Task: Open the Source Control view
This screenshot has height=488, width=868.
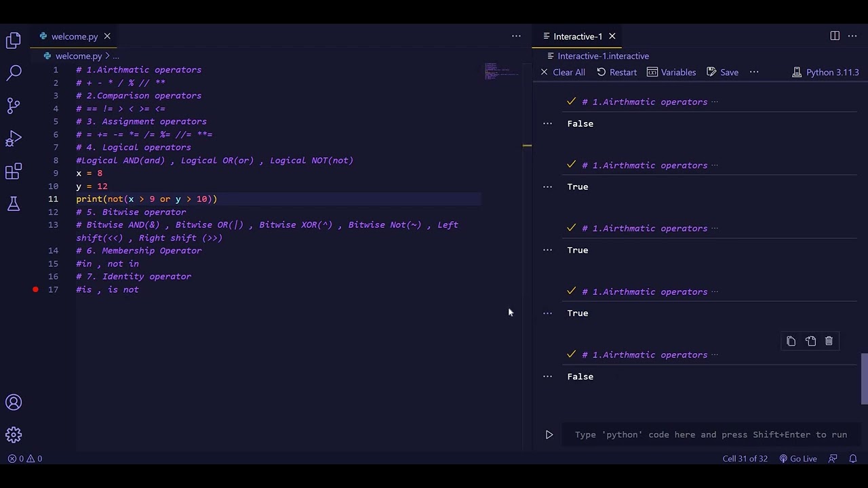Action: point(14,105)
